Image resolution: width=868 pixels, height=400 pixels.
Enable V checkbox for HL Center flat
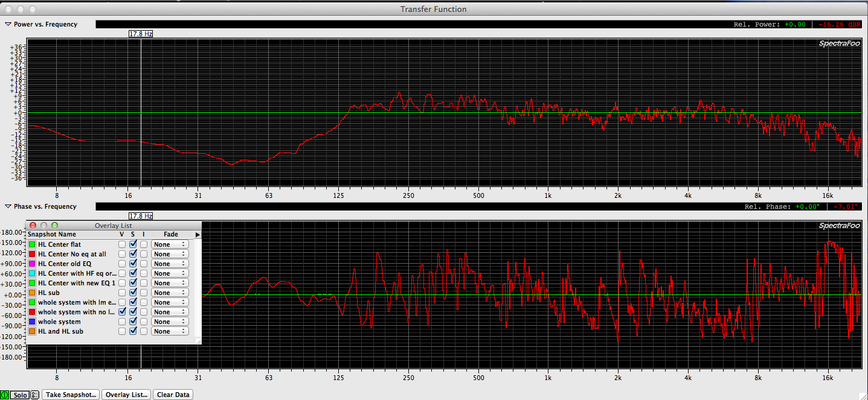[122, 244]
